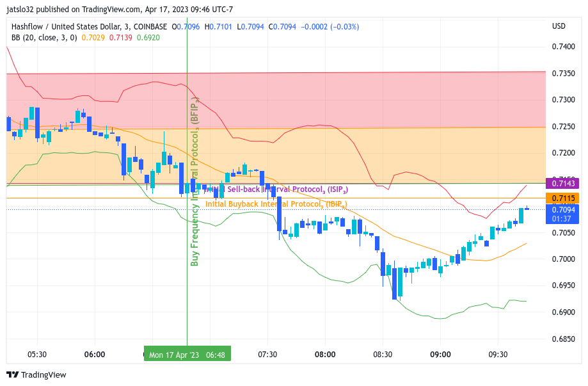Click the USD currency label

pos(559,26)
